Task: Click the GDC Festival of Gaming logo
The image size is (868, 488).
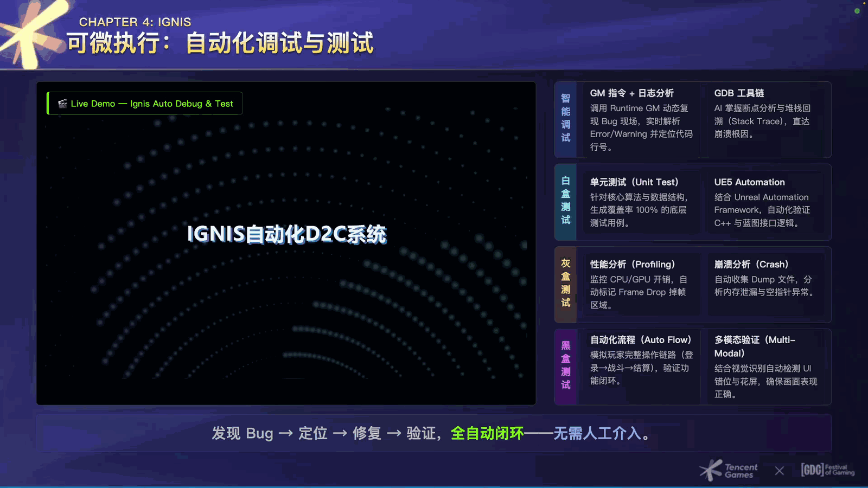Action: coord(828,470)
